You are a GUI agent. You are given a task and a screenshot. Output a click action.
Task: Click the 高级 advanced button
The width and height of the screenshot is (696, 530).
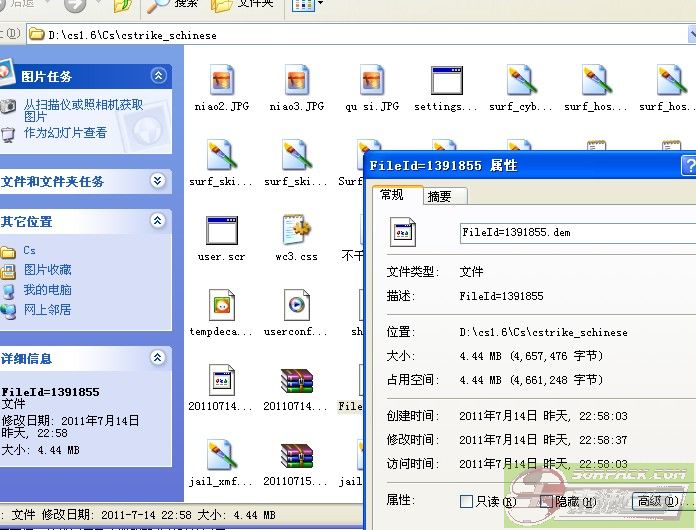(656, 501)
